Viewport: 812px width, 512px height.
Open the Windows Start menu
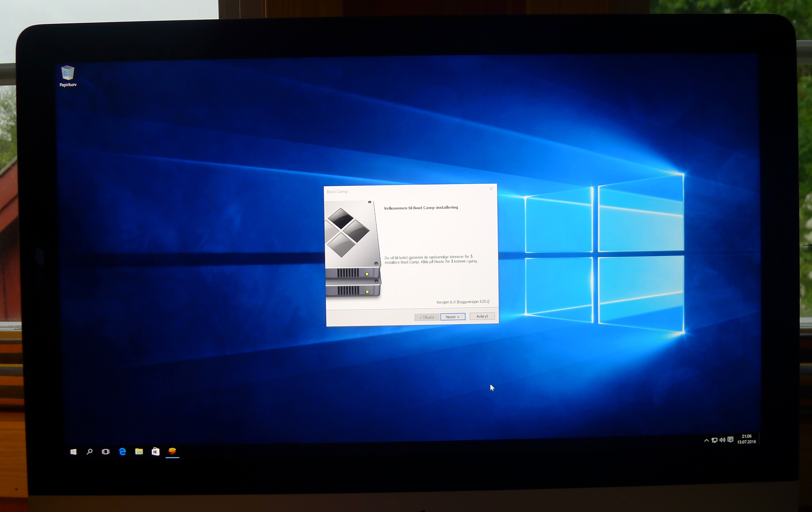(73, 452)
